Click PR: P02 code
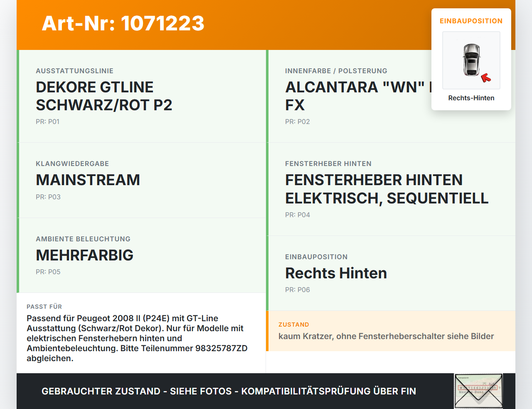Image resolution: width=532 pixels, height=409 pixels. 298,121
